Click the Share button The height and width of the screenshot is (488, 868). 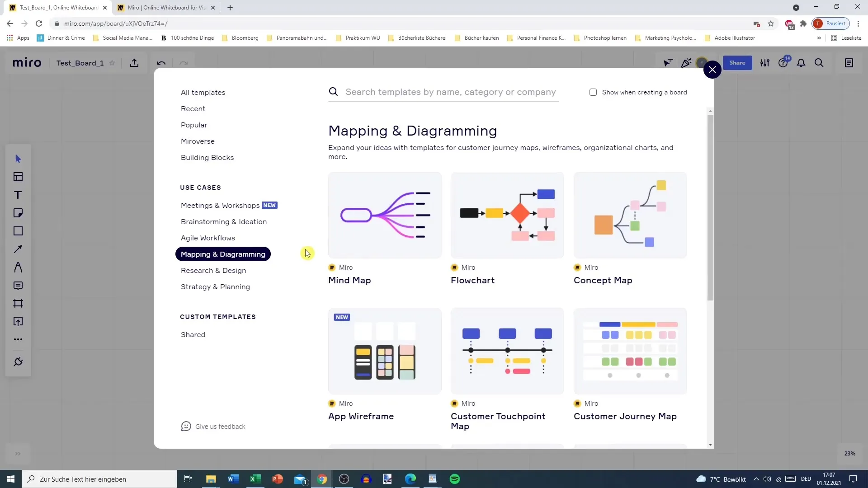pyautogui.click(x=737, y=63)
